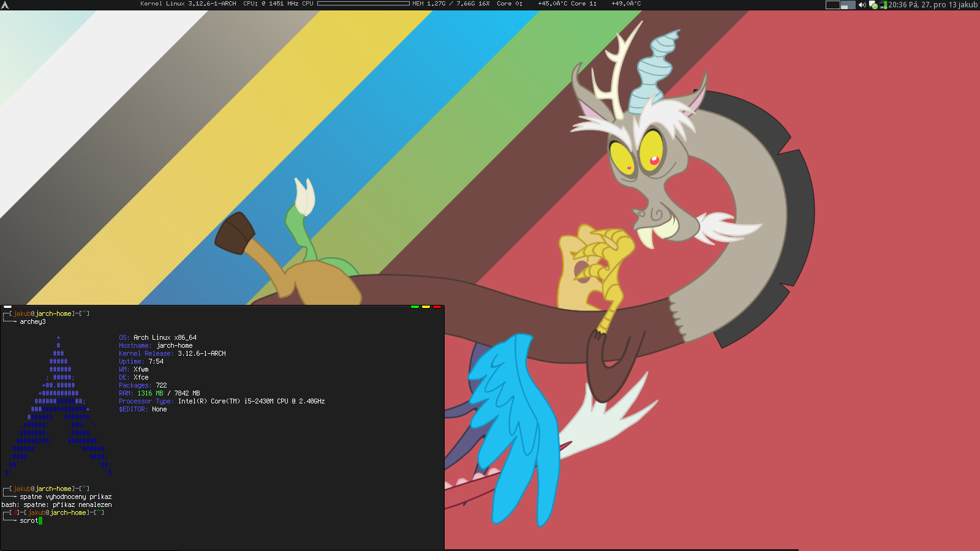The width and height of the screenshot is (980, 551).
Task: Click the $EDITOR: None line
Action: tap(143, 409)
